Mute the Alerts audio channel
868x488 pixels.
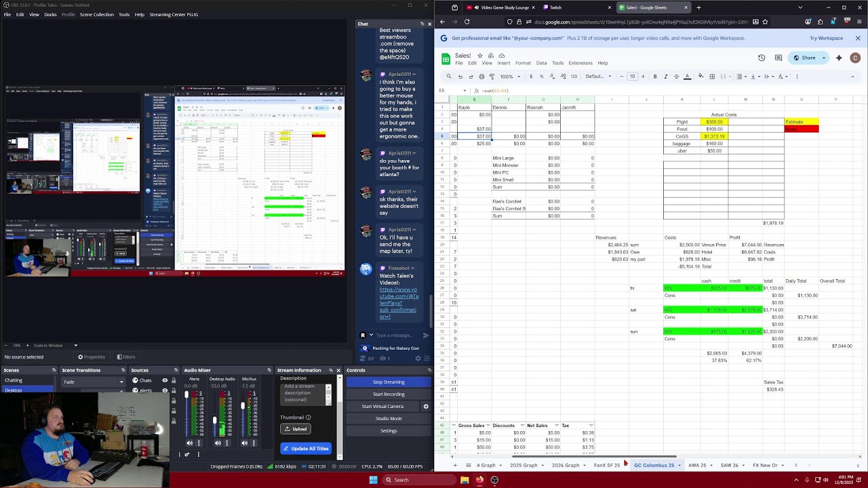tap(189, 443)
